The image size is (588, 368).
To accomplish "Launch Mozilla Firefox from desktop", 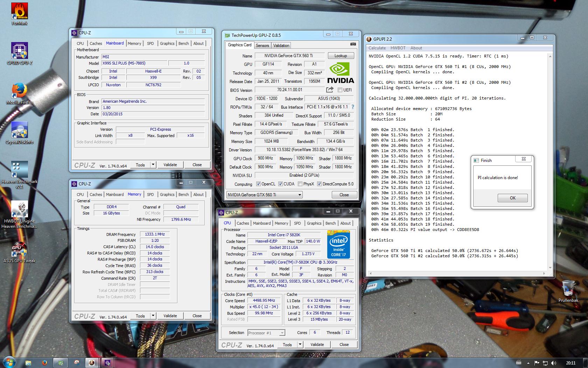I will (x=19, y=94).
